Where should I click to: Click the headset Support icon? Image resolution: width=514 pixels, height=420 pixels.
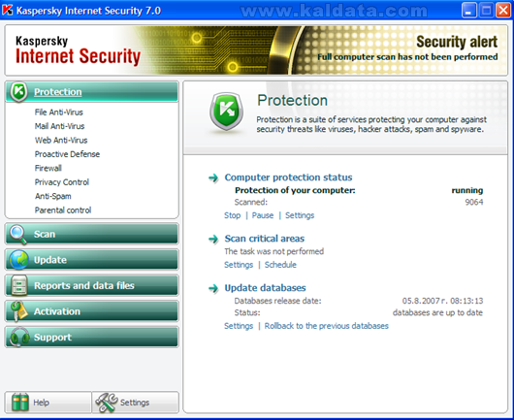(19, 337)
